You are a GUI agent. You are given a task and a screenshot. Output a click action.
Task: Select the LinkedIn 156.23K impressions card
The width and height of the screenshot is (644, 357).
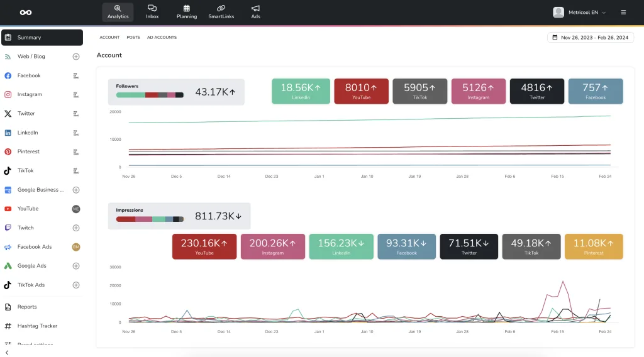coord(341,246)
